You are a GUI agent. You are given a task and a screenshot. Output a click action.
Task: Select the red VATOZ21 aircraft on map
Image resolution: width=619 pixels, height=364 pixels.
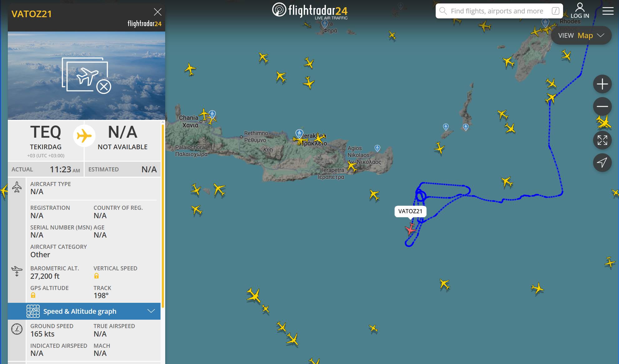point(410,229)
